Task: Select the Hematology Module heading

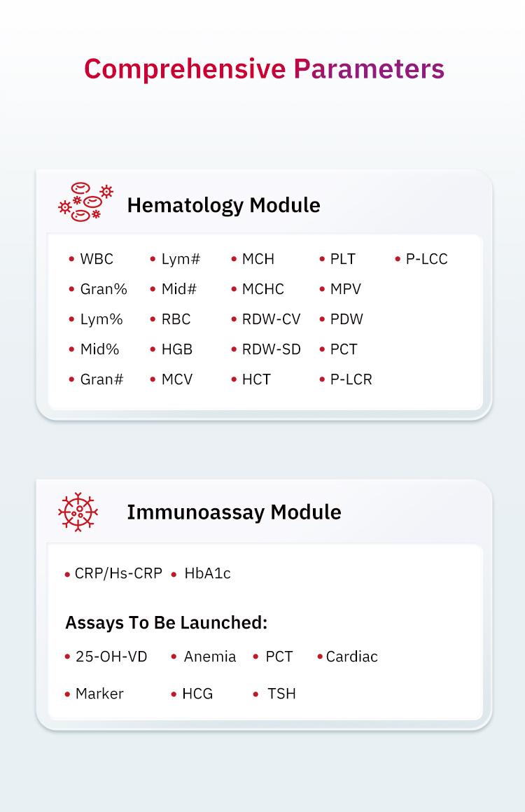Action: tap(223, 205)
